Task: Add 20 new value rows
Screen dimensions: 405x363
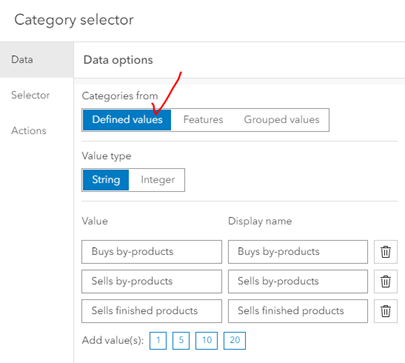Action: click(x=235, y=340)
